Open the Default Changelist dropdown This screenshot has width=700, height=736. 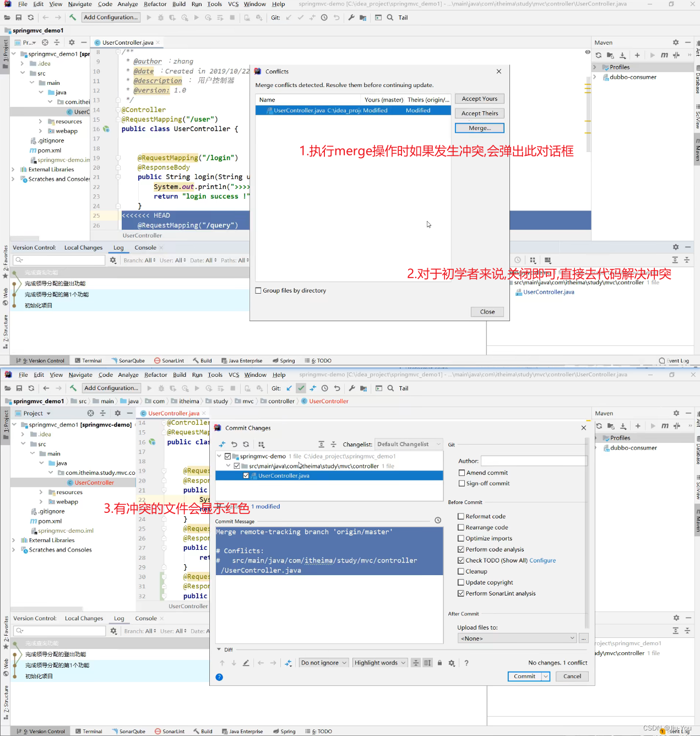409,444
